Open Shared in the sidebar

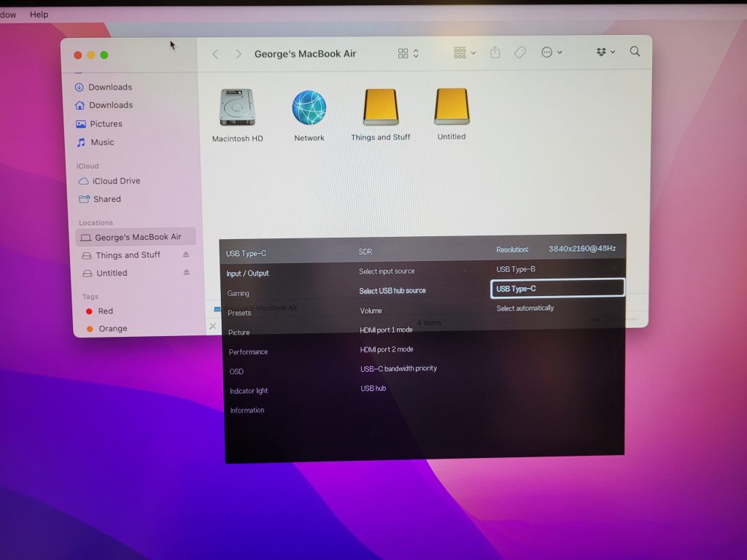[x=99, y=199]
